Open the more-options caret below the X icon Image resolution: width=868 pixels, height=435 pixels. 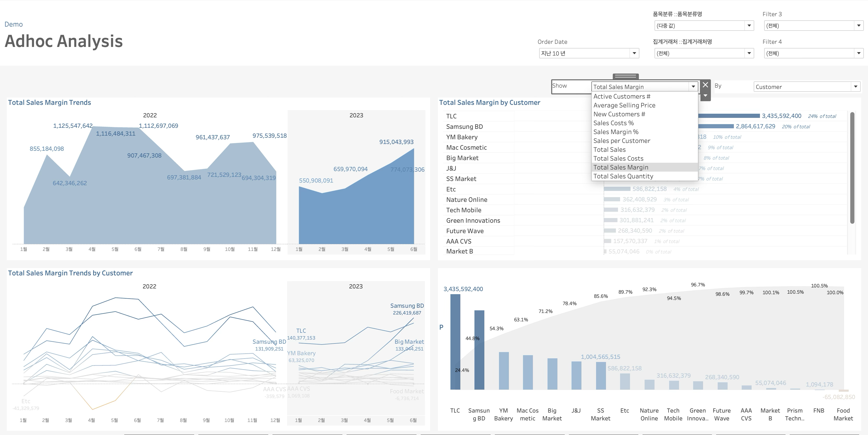coord(705,96)
